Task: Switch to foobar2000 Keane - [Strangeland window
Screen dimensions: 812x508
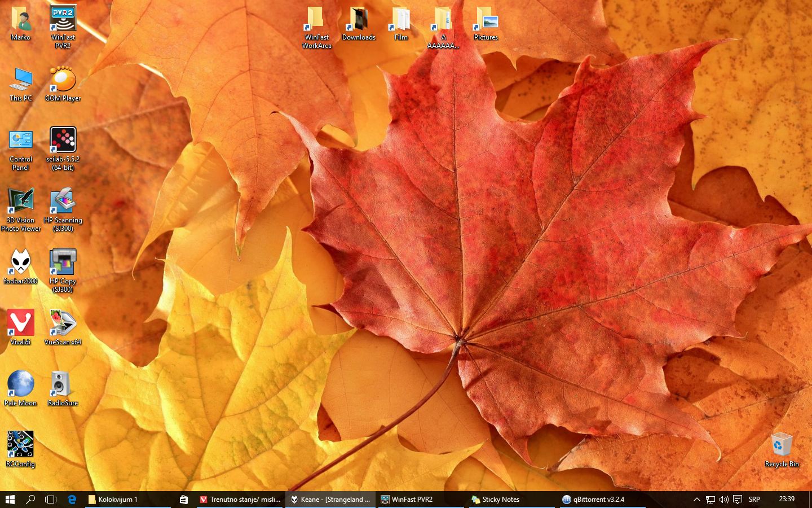Action: pyautogui.click(x=330, y=500)
